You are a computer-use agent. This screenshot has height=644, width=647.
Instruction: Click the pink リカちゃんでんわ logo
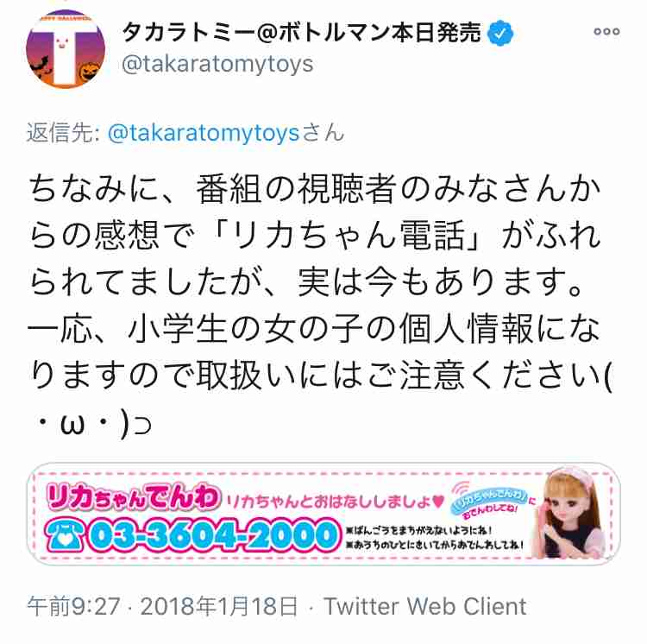pyautogui.click(x=134, y=496)
